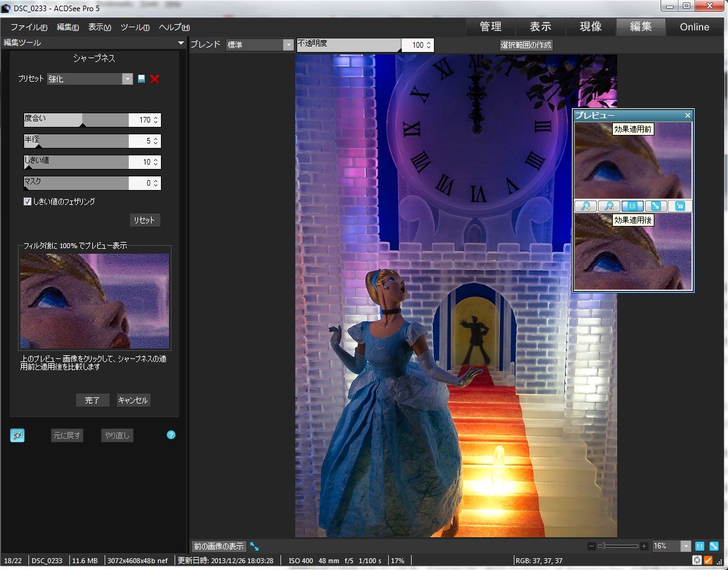Click the キャンセル button
This screenshot has height=570, width=728.
tap(132, 400)
